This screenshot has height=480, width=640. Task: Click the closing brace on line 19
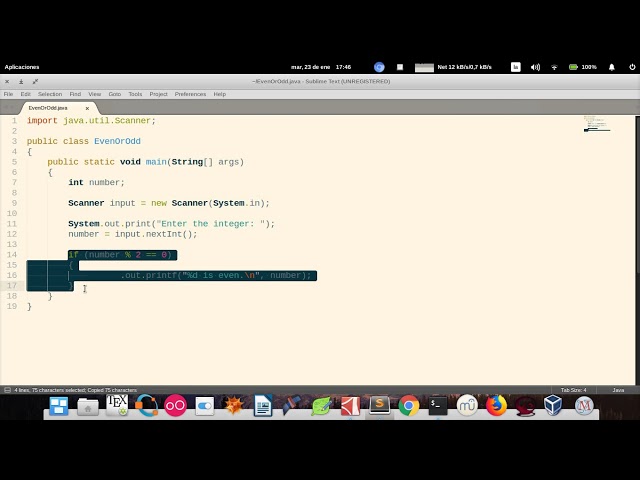click(29, 307)
